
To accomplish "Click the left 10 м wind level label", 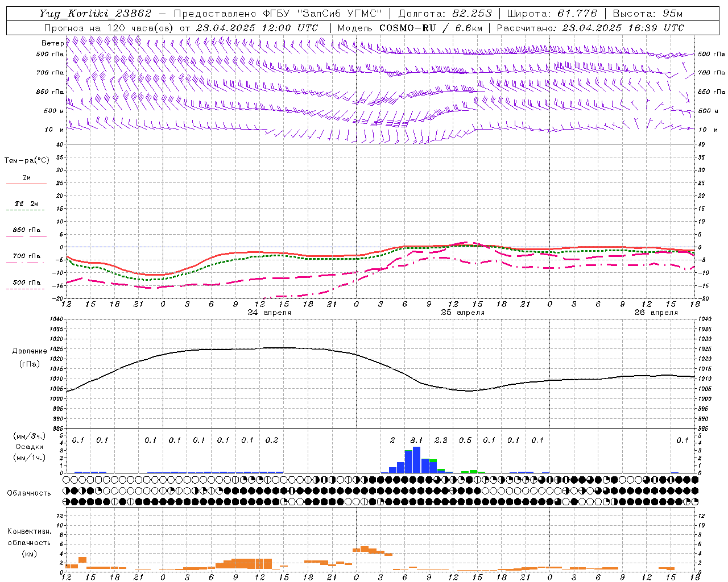I will pyautogui.click(x=54, y=130).
